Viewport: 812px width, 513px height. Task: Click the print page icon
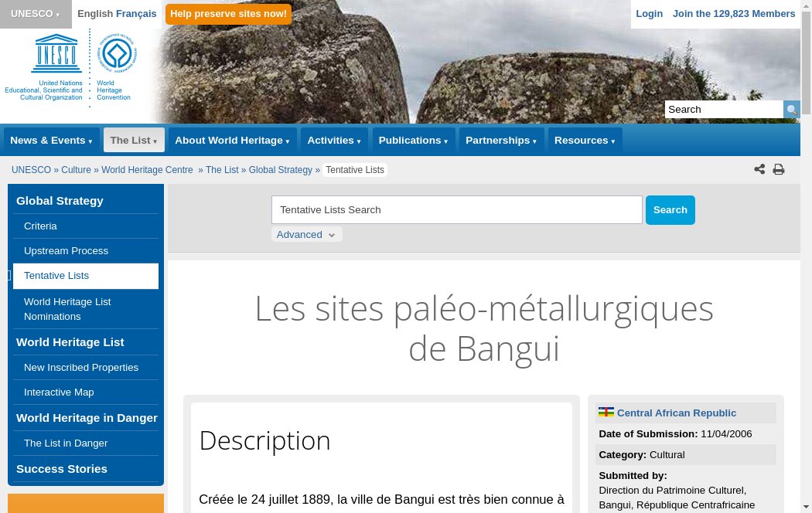pos(779,169)
